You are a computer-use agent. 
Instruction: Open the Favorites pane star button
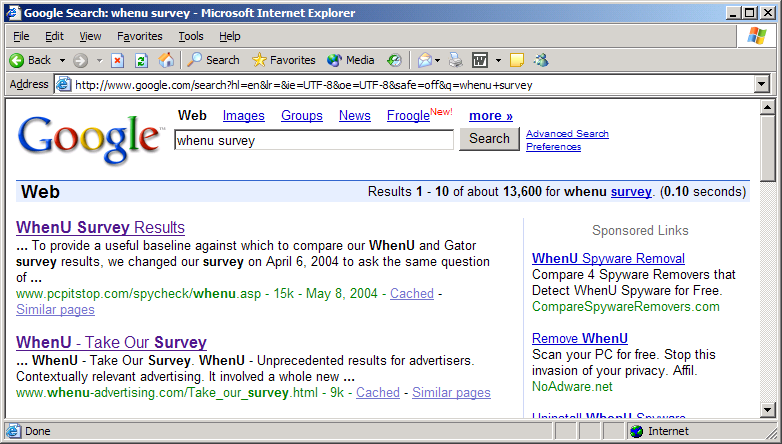coord(283,60)
